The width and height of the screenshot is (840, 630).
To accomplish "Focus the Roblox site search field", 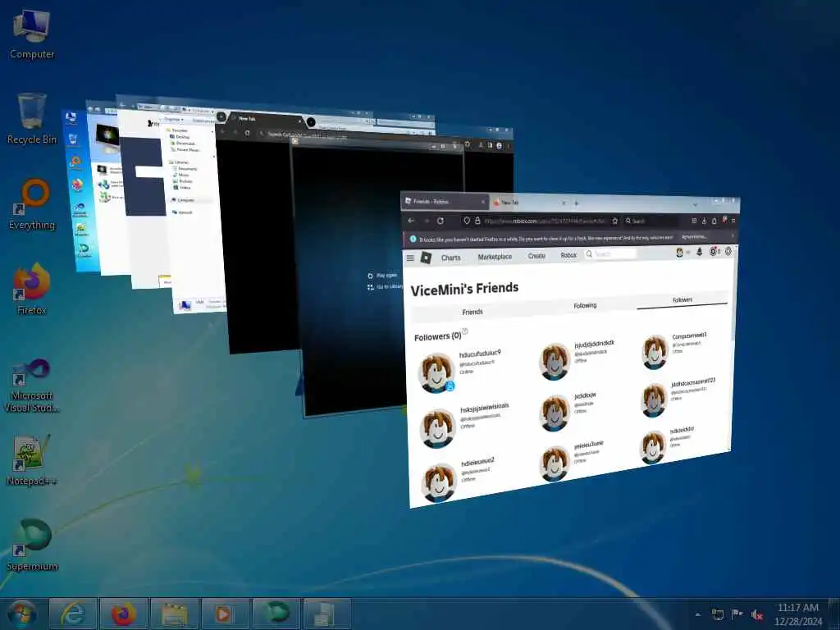I will (x=610, y=254).
